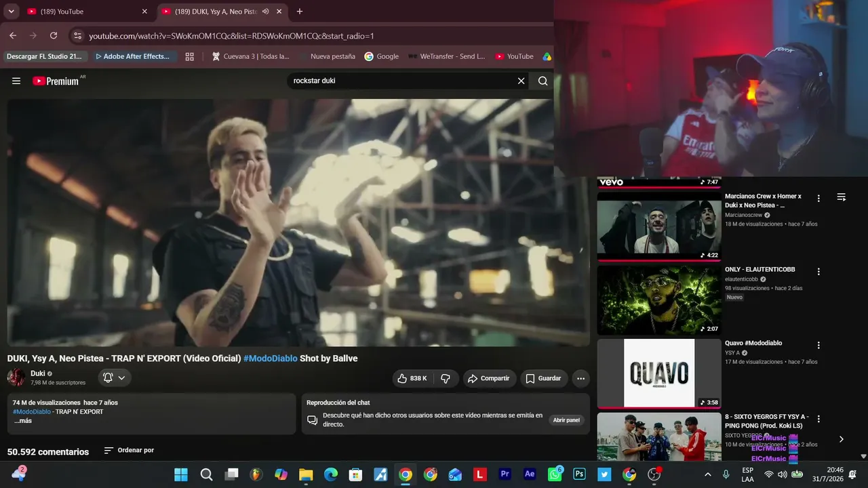
Task: Open the YouTube guide hamburger menu
Action: pyautogui.click(x=16, y=81)
